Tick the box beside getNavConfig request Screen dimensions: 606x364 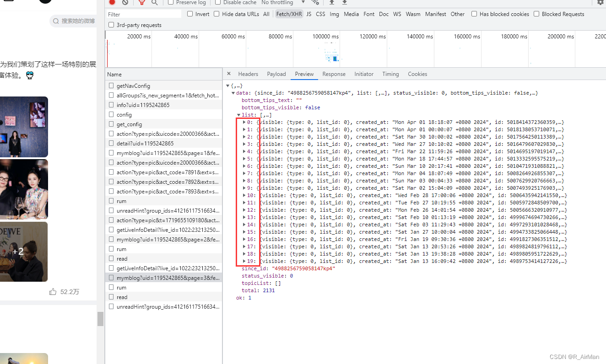point(111,86)
